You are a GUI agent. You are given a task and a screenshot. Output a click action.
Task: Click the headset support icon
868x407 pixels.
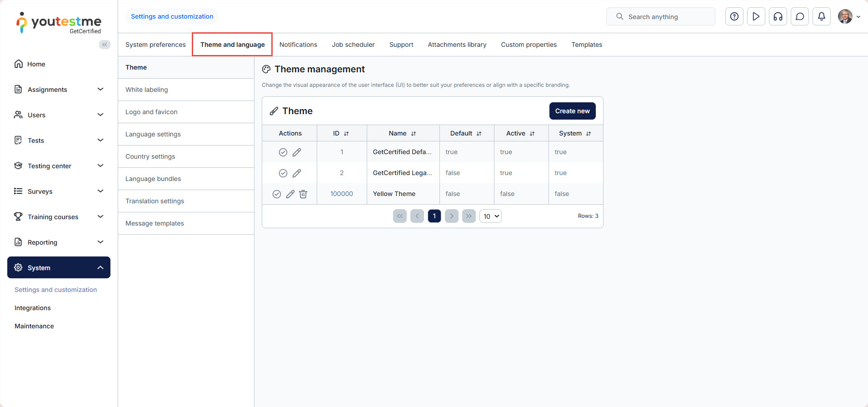(778, 17)
